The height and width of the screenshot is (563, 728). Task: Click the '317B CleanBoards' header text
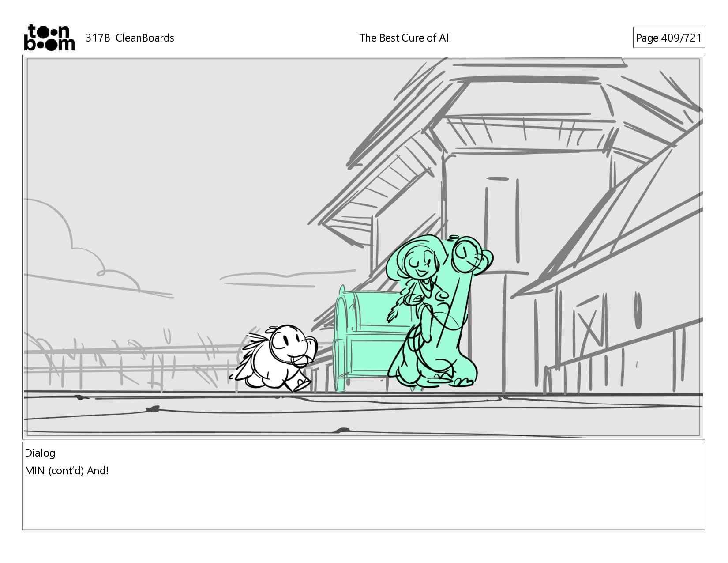tap(130, 38)
